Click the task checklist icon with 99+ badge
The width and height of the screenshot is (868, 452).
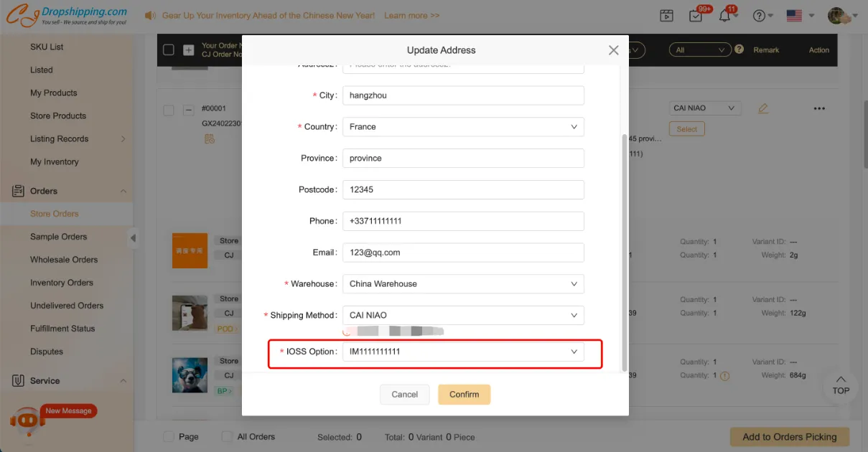click(695, 16)
